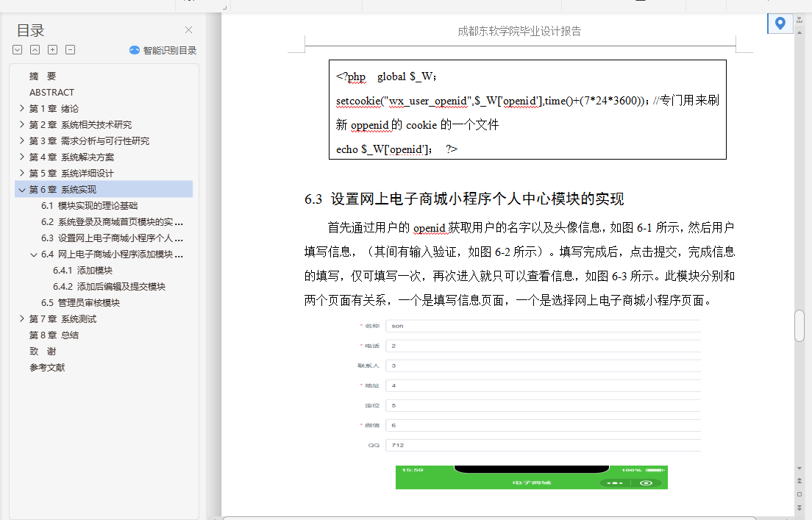Image resolution: width=812 pixels, height=520 pixels.
Task: Click the heading 6.3 设置网上电子商城小程序个人中心模块的实现
Action: tap(464, 199)
